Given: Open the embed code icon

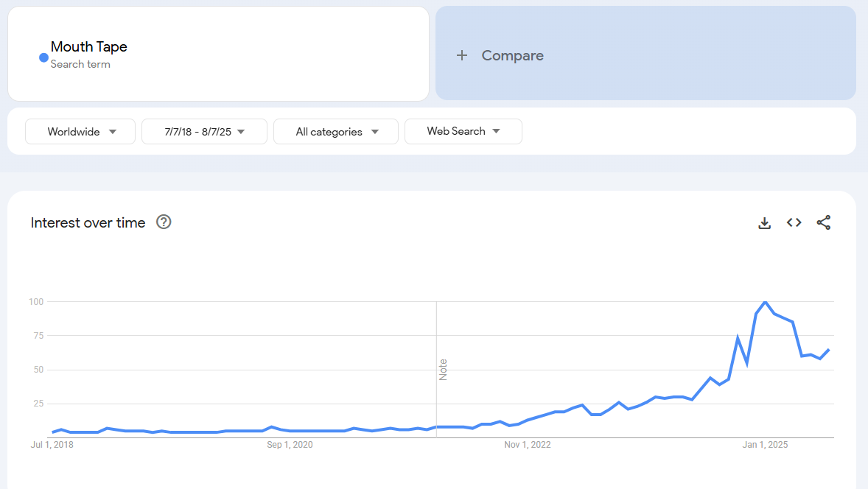Looking at the screenshot, I should pos(794,222).
